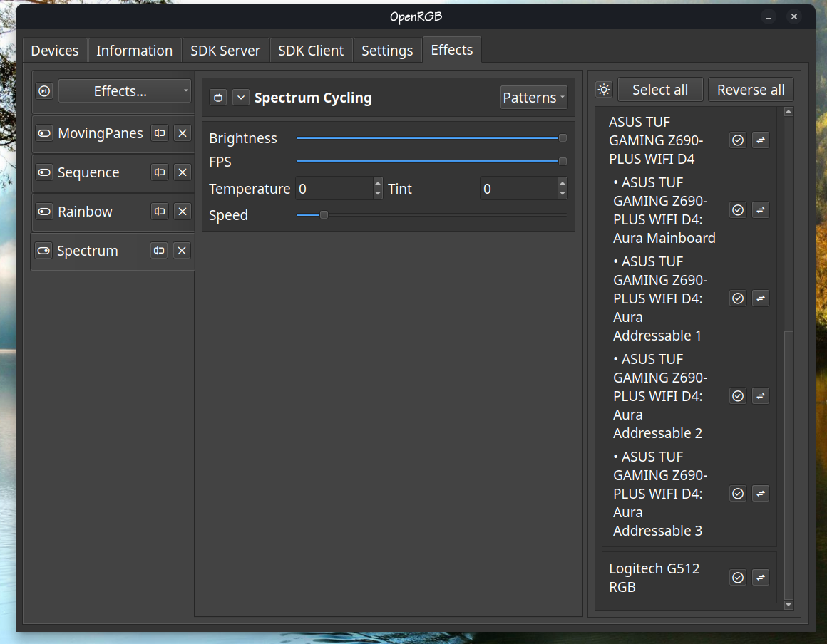Reverse the Aura Addressable 2 zone
This screenshot has height=644, width=827.
[x=761, y=396]
